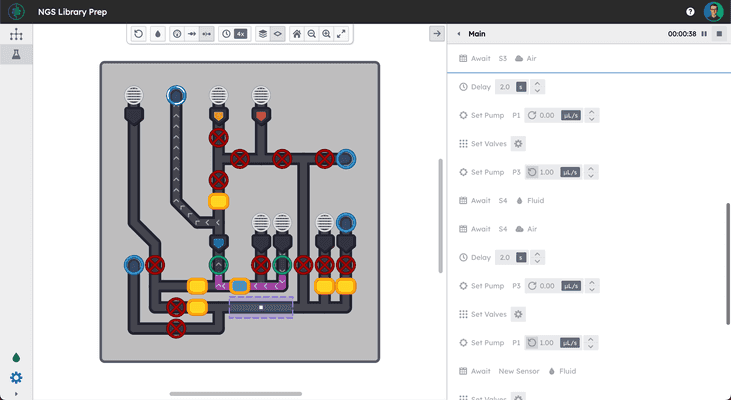
Task: Zoom out using the magnifier minus icon
Action: tap(311, 34)
